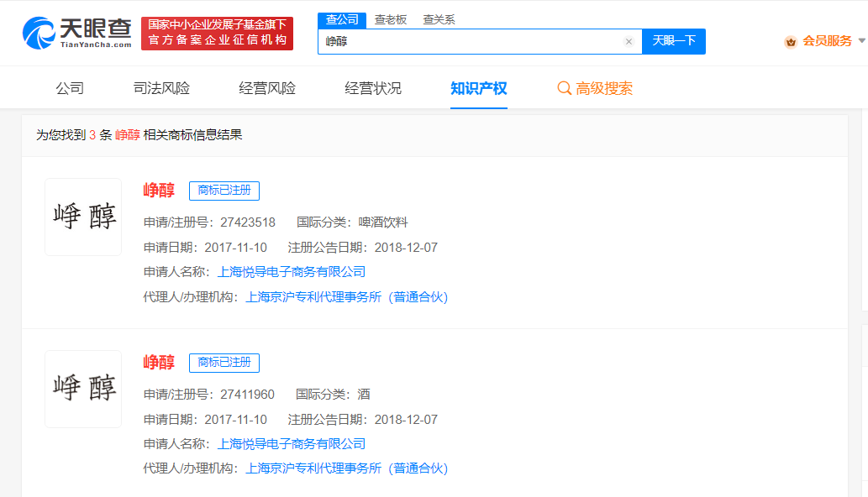Open the 经营风险 tab
Screen dimensions: 868x497
267,88
